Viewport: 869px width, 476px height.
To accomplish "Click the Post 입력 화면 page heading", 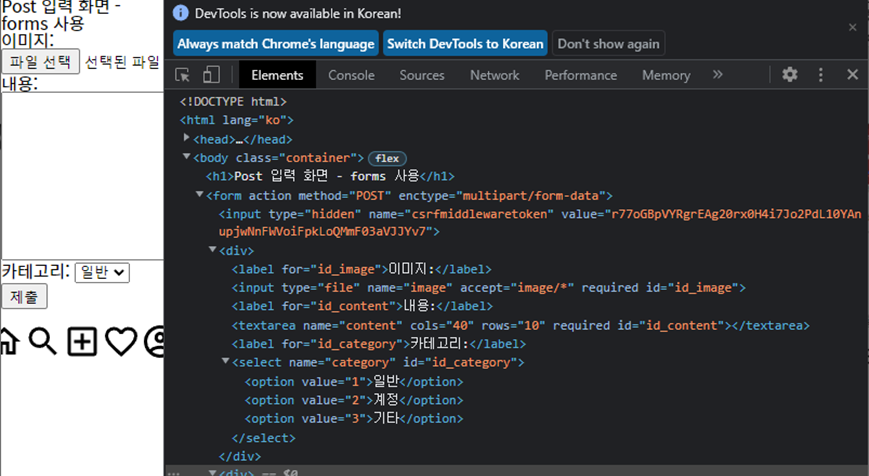I will click(x=61, y=14).
